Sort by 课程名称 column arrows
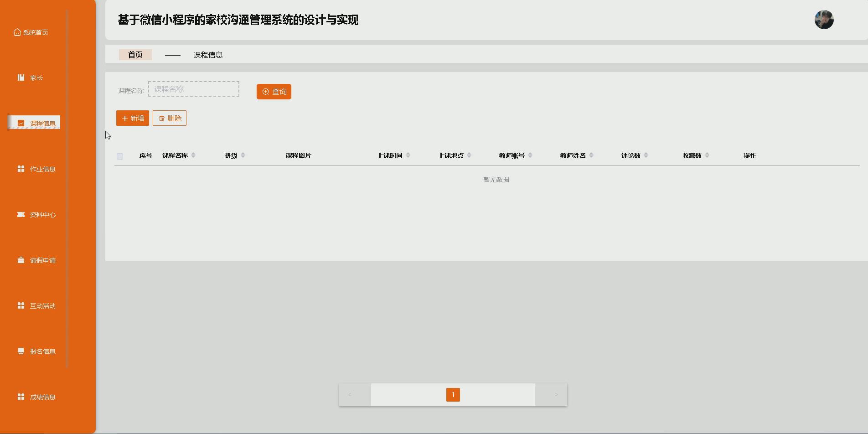Screen dimensions: 868x434 click(x=193, y=155)
